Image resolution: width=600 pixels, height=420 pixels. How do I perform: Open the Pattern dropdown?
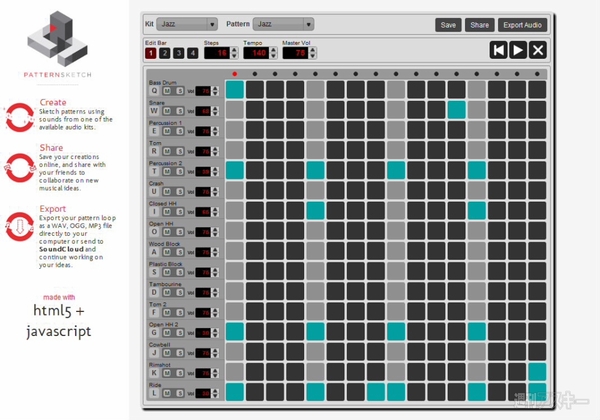[x=282, y=23]
